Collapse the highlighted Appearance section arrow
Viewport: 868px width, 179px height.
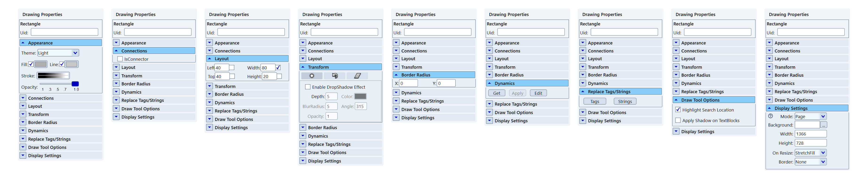point(23,43)
